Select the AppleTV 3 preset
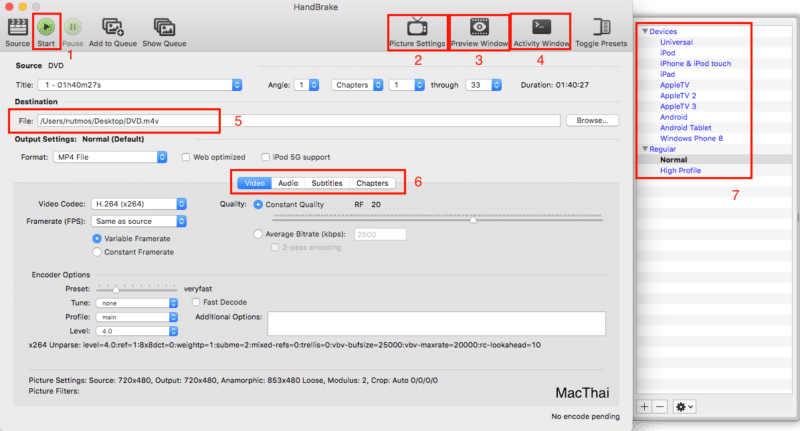The width and height of the screenshot is (800, 431). coord(678,107)
